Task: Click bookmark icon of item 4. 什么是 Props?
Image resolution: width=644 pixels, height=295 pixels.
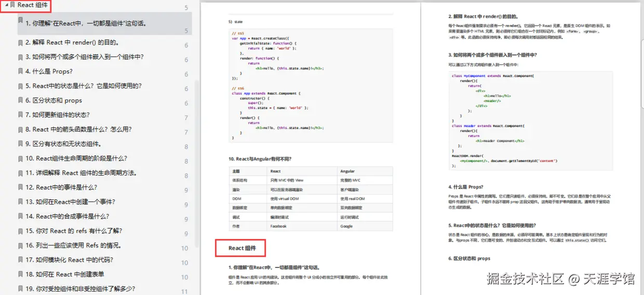Action: pos(20,72)
